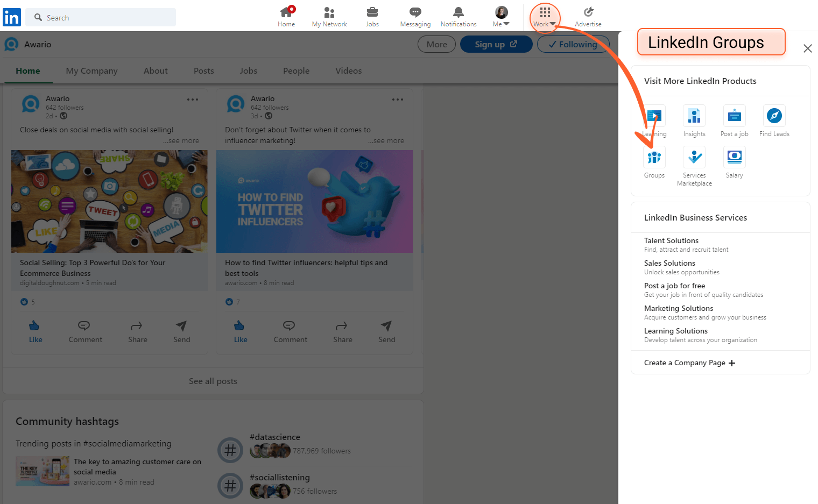Click Sign up on the company page
This screenshot has width=818, height=504.
pos(496,44)
